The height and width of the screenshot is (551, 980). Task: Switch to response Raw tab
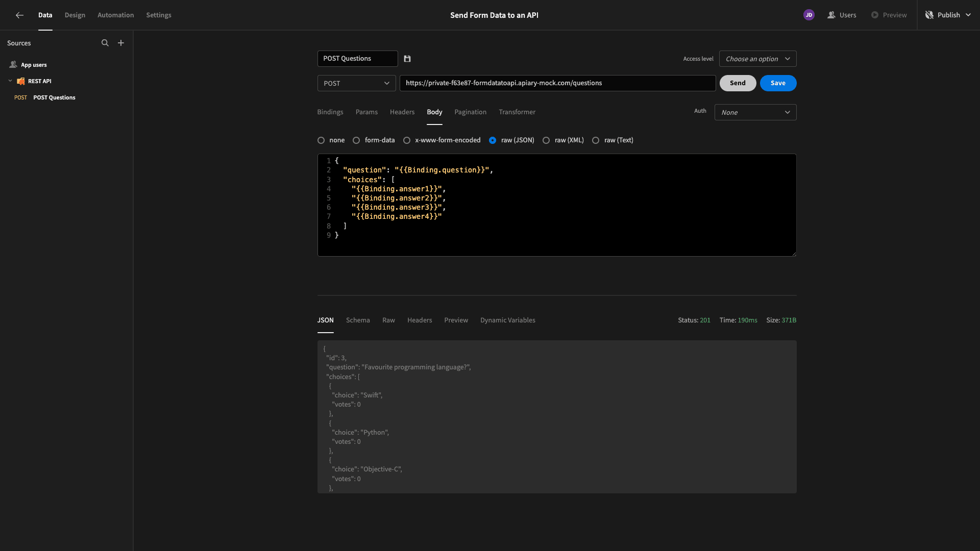pos(388,320)
